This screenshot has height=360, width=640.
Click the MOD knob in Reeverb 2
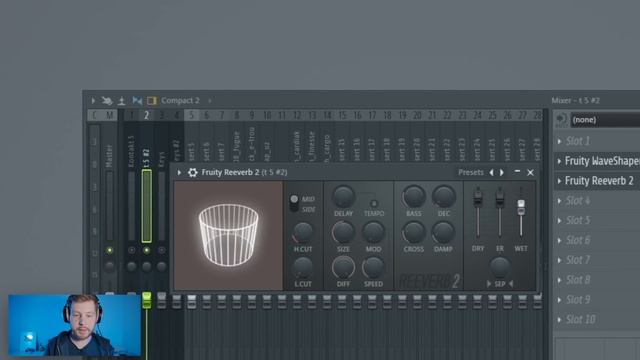pyautogui.click(x=373, y=232)
